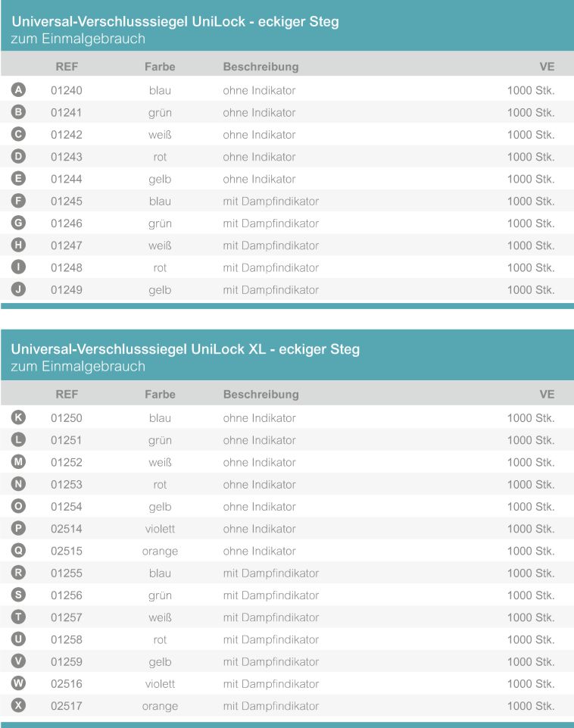Click title 'UniLock XL - eckiger Steg'
574x728 pixels.
[x=186, y=348]
